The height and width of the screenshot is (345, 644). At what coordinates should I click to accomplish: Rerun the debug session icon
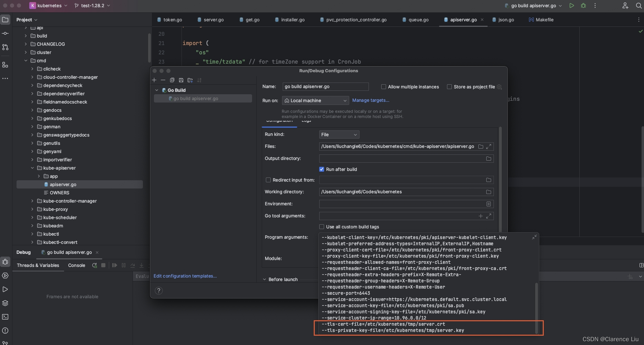tap(94, 265)
